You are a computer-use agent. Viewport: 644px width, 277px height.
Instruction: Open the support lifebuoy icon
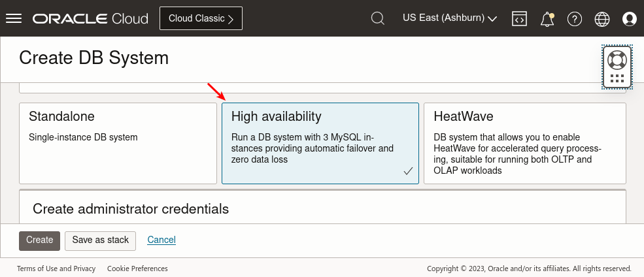click(x=617, y=60)
